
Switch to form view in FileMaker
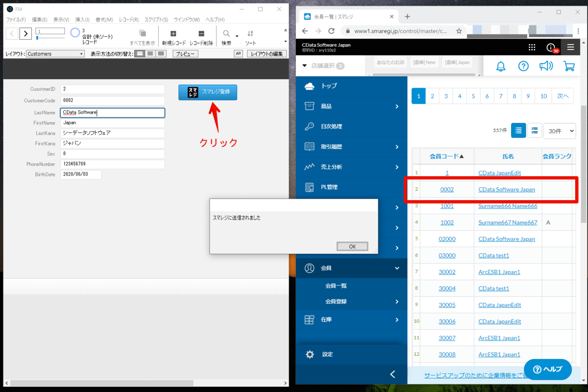(x=140, y=53)
